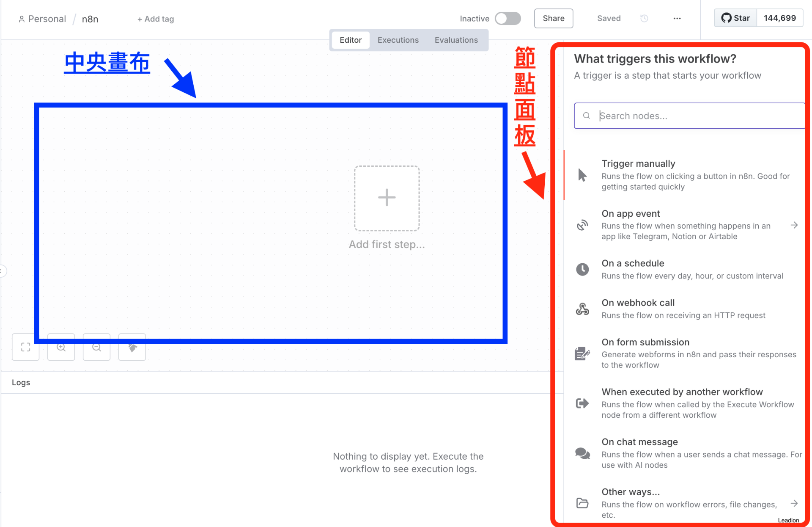
Task: Click the zoom in magnifier icon
Action: (61, 348)
